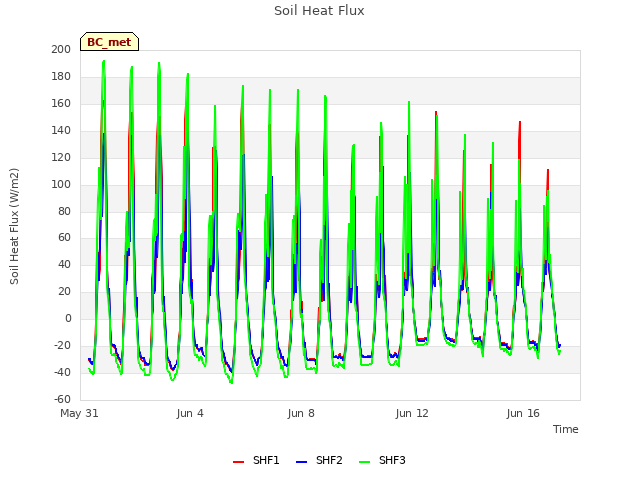Click the 80 y-axis tick label

coord(64,211)
